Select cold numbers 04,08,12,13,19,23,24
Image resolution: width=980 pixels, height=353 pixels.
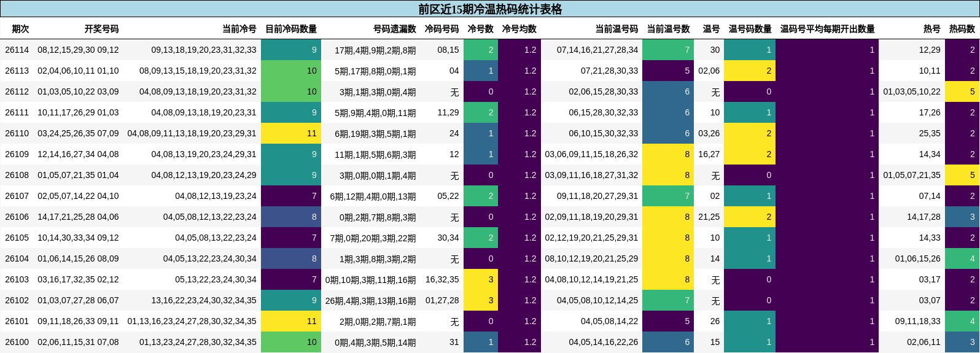pyautogui.click(x=216, y=196)
